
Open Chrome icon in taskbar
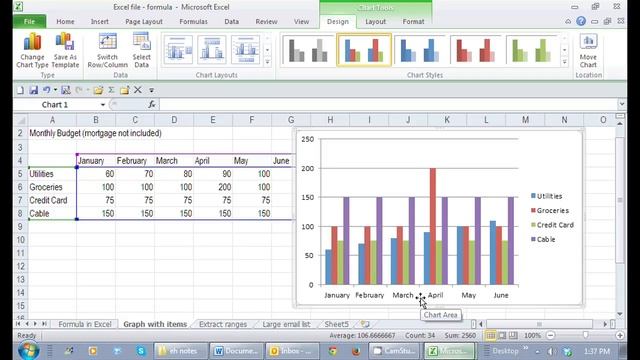point(333,351)
